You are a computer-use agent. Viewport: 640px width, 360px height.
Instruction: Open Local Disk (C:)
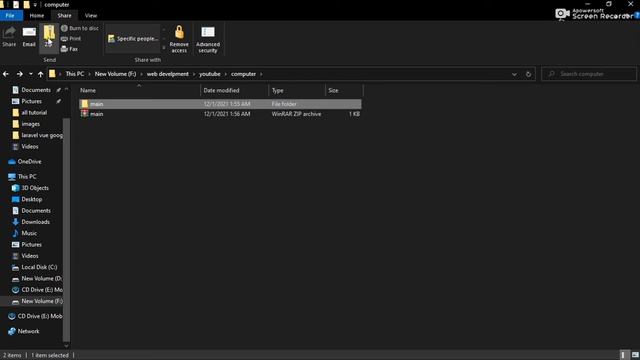[x=39, y=267]
